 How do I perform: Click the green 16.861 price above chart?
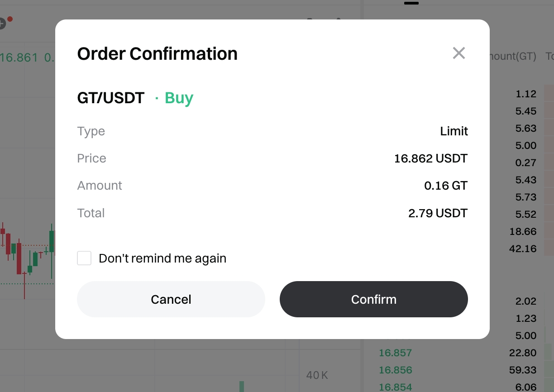19,57
